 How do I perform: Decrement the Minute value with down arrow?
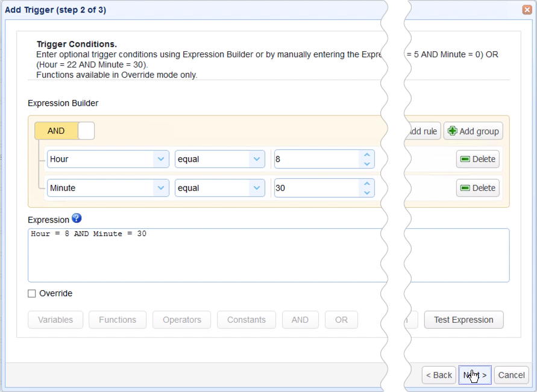click(x=368, y=191)
